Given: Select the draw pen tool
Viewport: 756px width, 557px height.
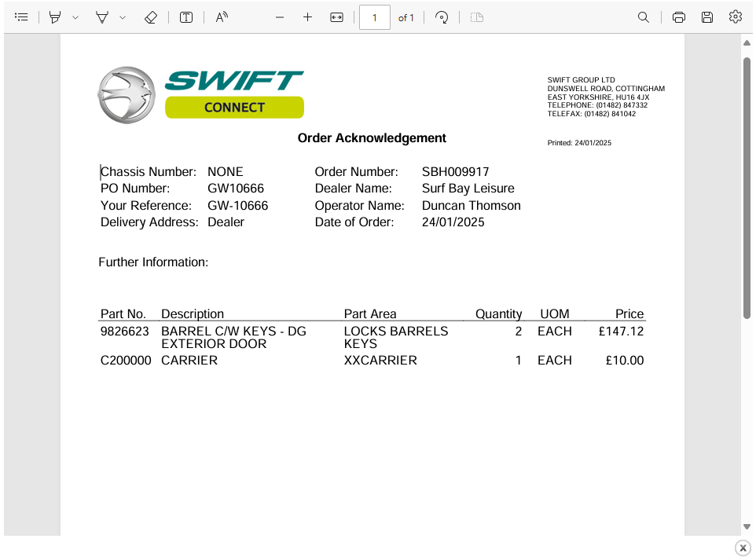Looking at the screenshot, I should tap(102, 17).
